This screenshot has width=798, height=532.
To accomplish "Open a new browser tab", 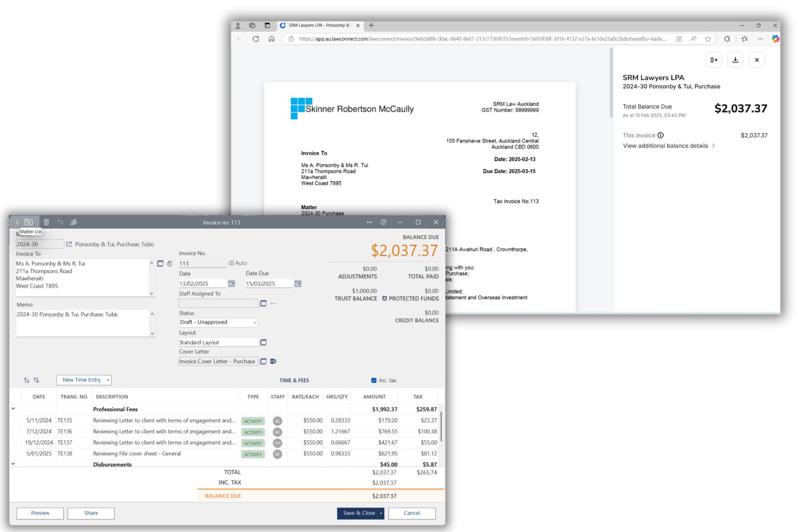I will pyautogui.click(x=372, y=25).
